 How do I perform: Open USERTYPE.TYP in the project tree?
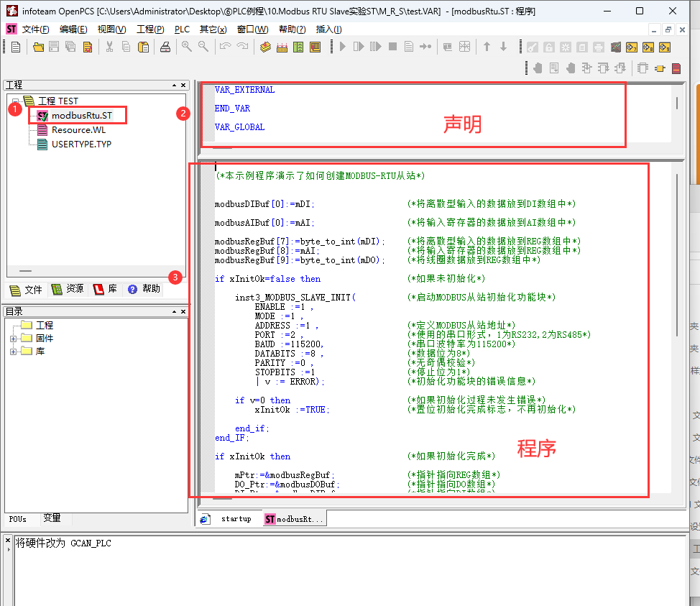pos(80,144)
